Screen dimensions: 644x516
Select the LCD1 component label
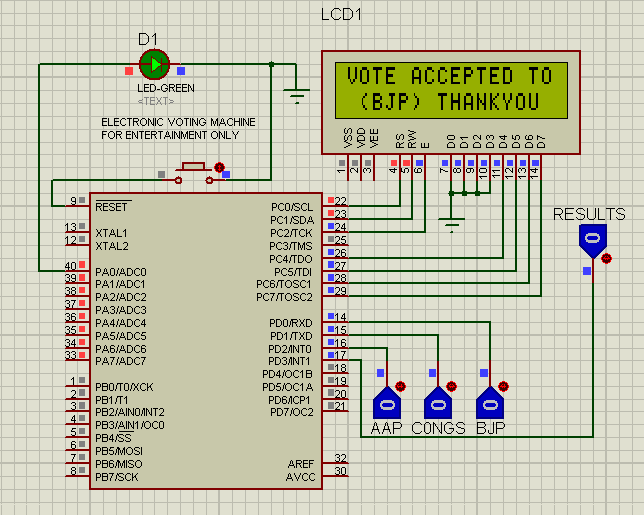coord(341,14)
